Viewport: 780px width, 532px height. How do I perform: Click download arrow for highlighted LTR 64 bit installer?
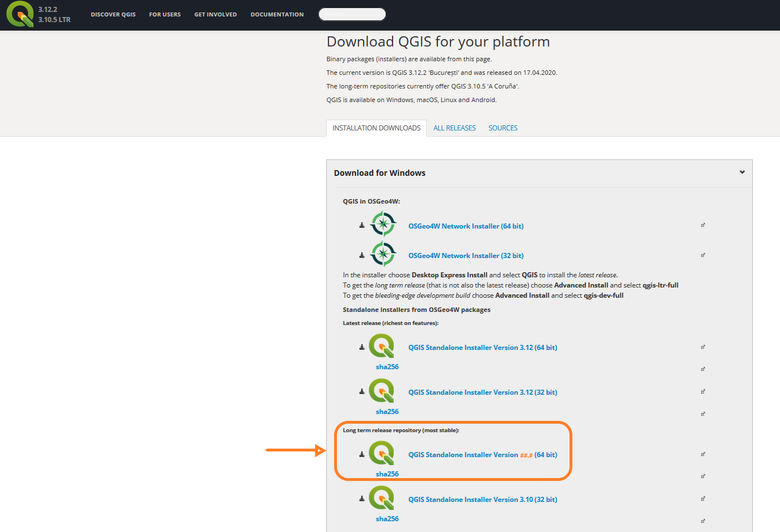point(362,454)
